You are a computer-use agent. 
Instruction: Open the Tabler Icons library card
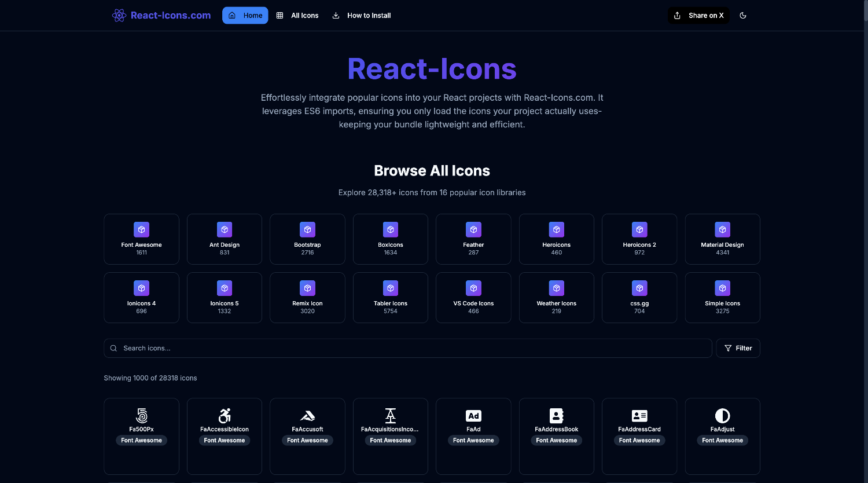tap(391, 298)
